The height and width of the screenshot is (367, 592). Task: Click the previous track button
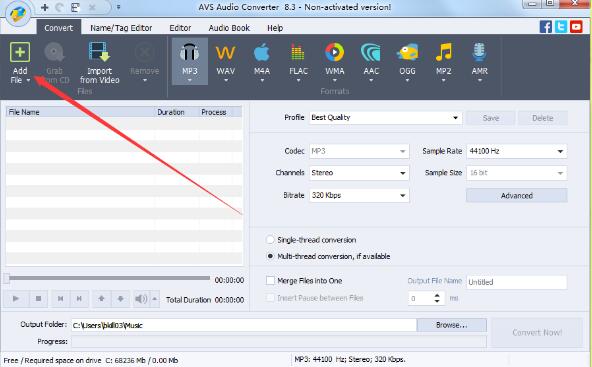click(60, 299)
